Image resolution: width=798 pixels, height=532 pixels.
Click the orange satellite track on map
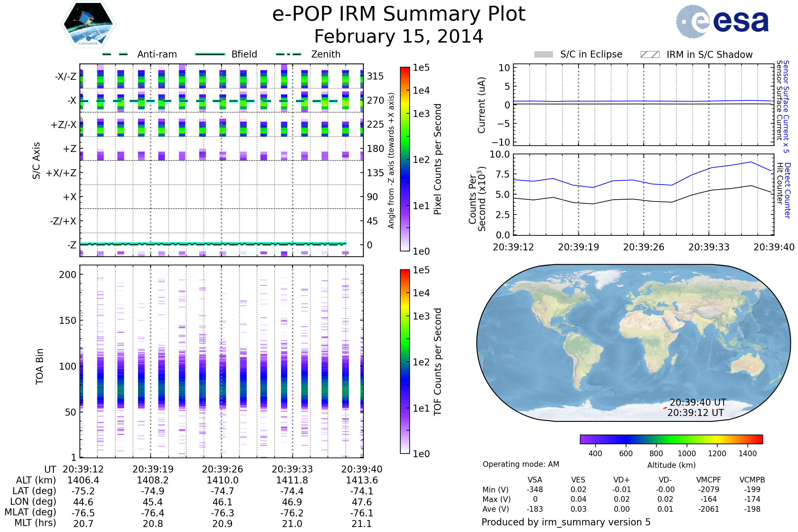665,408
